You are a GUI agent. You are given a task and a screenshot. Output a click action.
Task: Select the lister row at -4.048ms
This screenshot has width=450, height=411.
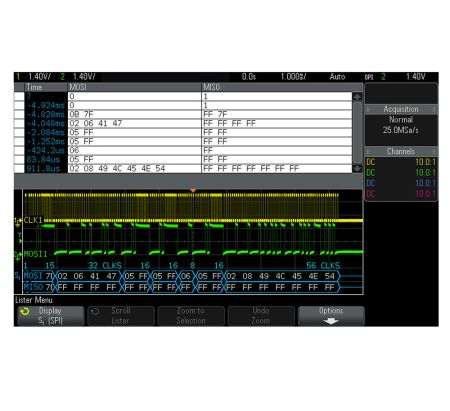coord(183,123)
